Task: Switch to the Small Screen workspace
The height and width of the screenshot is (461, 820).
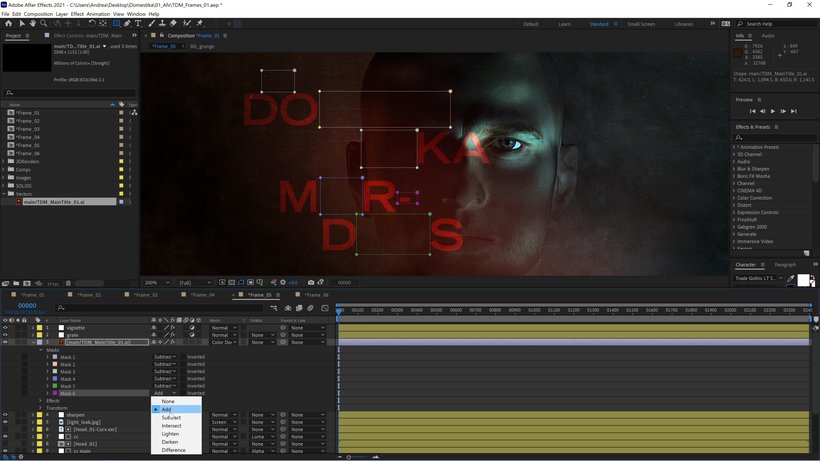Action: (x=641, y=24)
